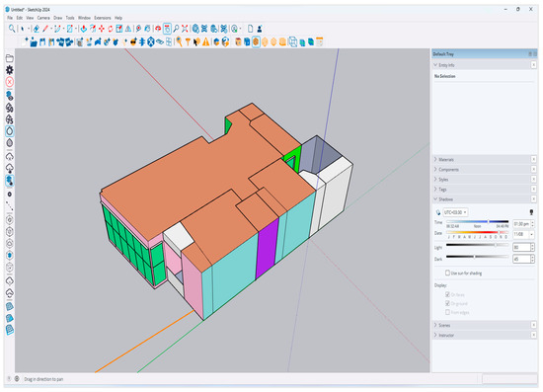The width and height of the screenshot is (543, 392).
Task: Open the date picker dropdown arrow
Action: click(x=531, y=234)
